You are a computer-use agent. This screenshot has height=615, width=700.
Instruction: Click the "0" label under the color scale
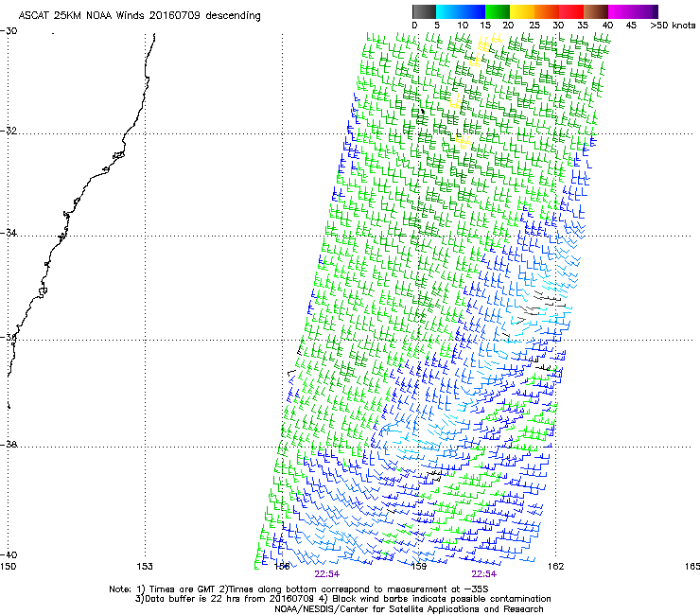tap(414, 26)
